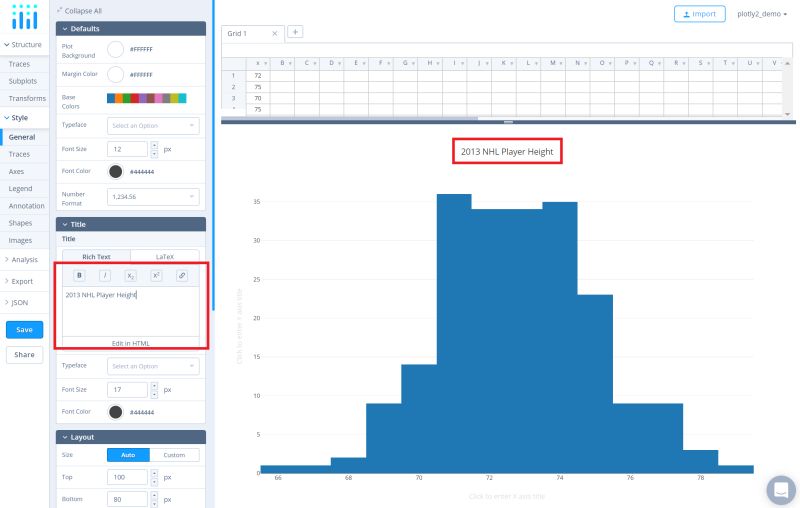Open Plot Background color swatch
This screenshot has width=800, height=508.
(116, 49)
